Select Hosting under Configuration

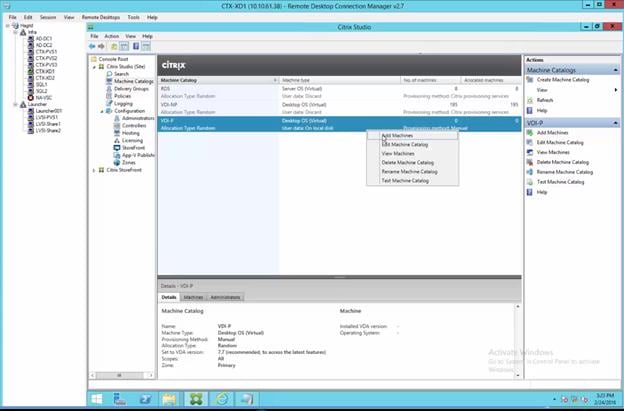tap(131, 133)
